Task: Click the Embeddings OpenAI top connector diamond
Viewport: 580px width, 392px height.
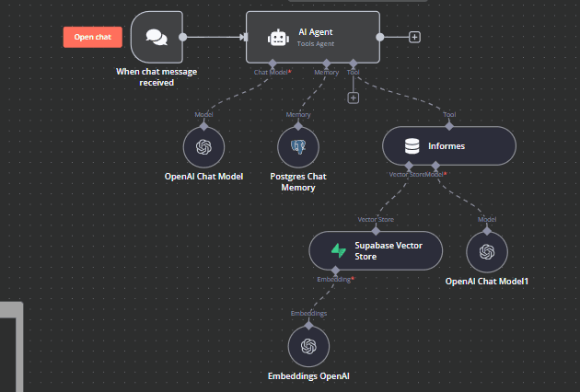Action: (308, 326)
